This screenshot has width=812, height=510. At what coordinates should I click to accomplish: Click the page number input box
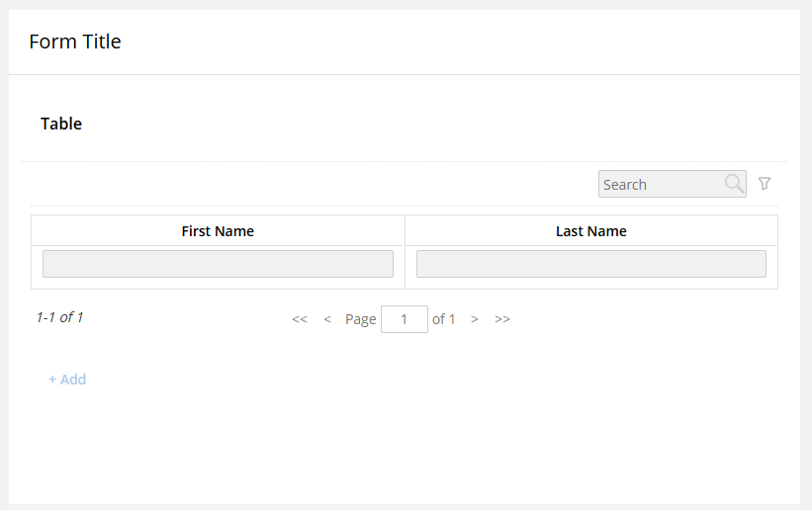pyautogui.click(x=404, y=319)
